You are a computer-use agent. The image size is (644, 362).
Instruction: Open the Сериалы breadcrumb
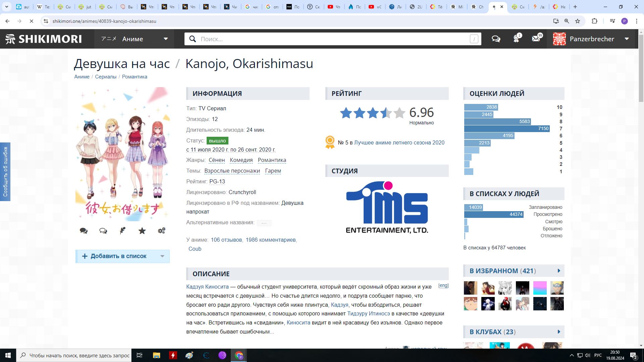pyautogui.click(x=106, y=77)
